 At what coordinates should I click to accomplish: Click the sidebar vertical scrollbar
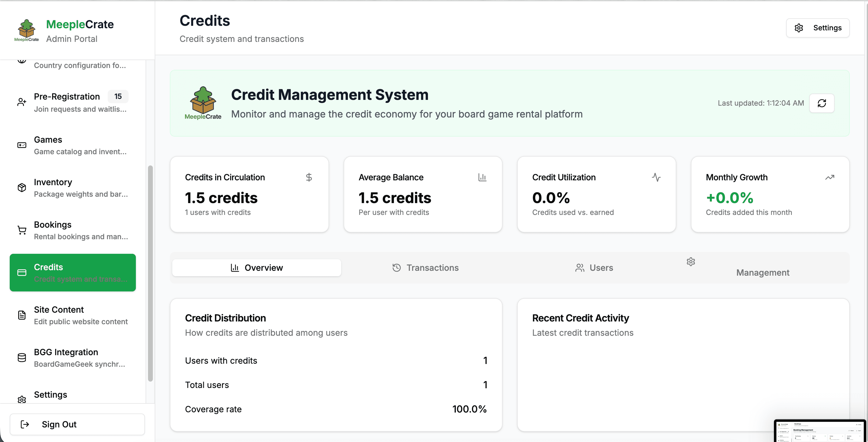150,273
